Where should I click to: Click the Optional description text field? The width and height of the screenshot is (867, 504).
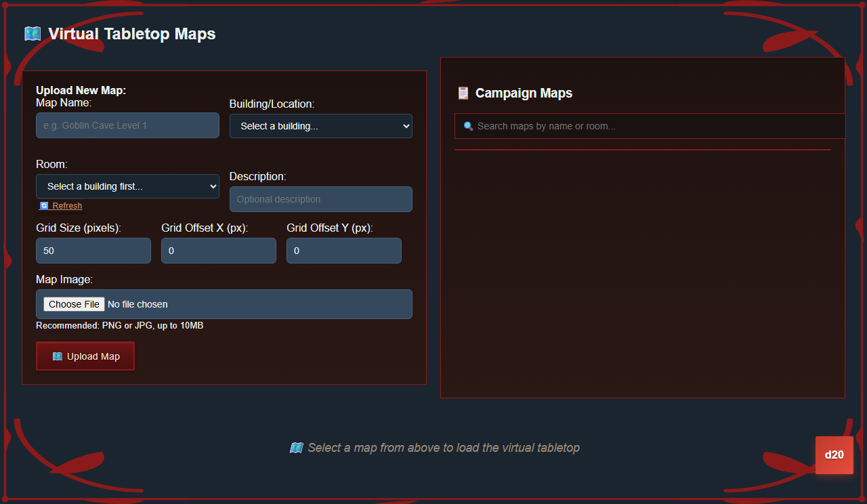tap(320, 199)
